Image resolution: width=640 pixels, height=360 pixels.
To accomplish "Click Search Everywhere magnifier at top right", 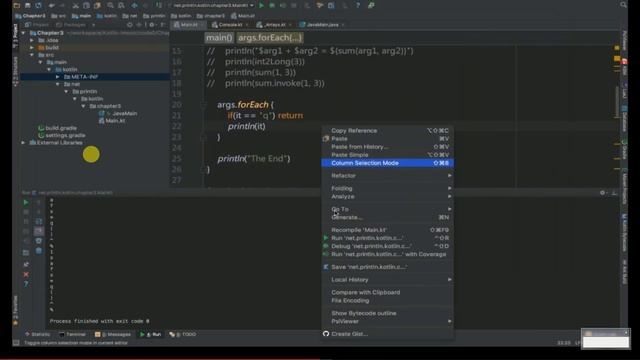I will tap(623, 5).
